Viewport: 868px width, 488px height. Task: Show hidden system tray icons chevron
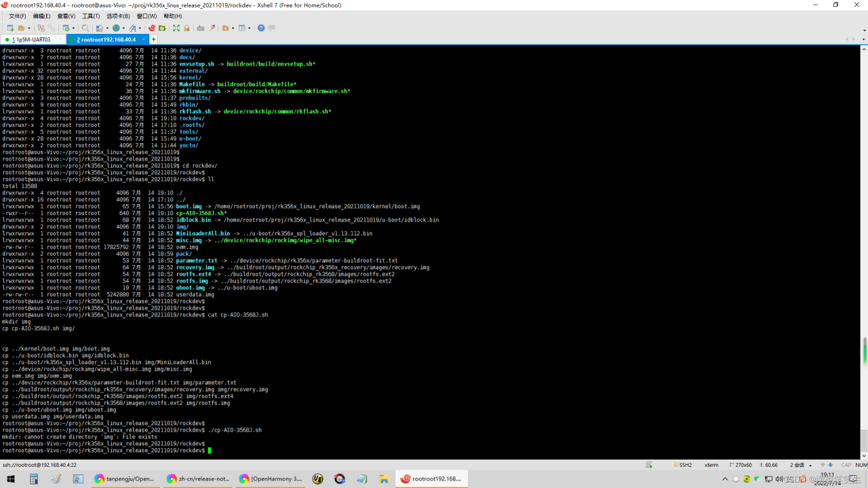[x=725, y=479]
